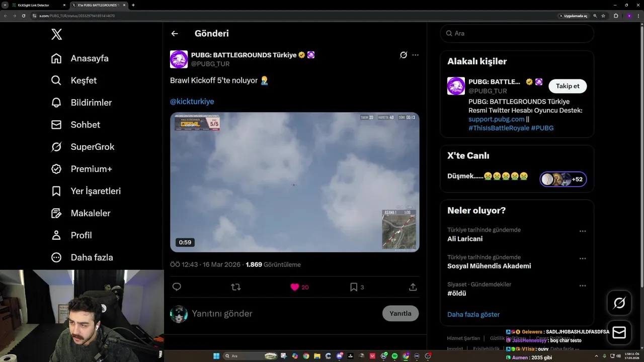Open Makaleler in the sidebar
The image size is (644, 362).
tap(80, 213)
